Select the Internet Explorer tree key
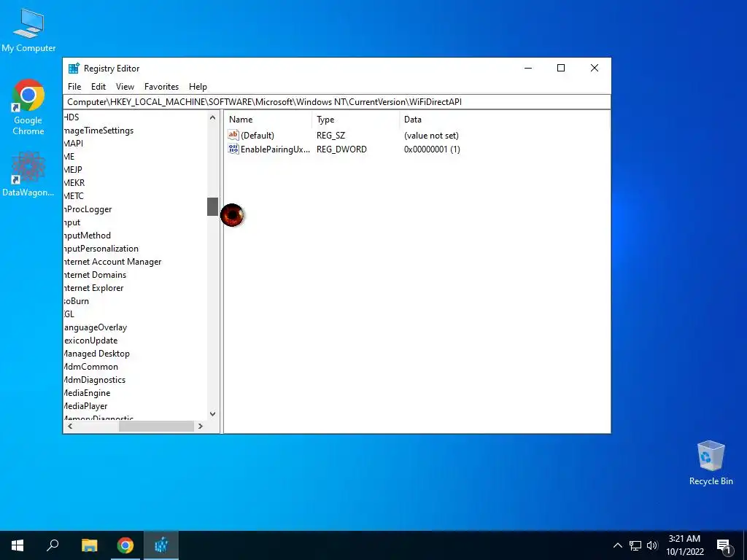Image resolution: width=747 pixels, height=560 pixels. pos(94,287)
